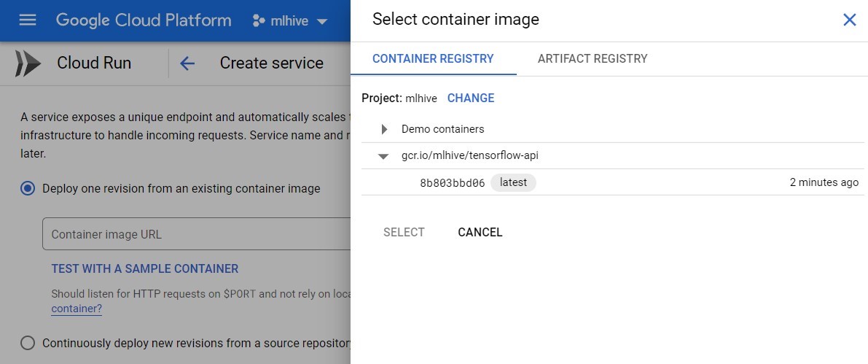Screen dimensions: 868x364
Task: Click the mlhive project hexagon icon
Action: click(259, 21)
